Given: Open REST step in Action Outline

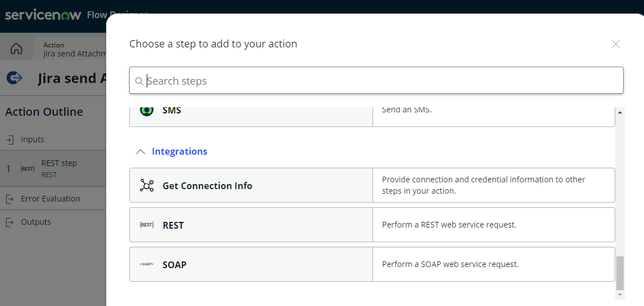Looking at the screenshot, I should [x=59, y=168].
